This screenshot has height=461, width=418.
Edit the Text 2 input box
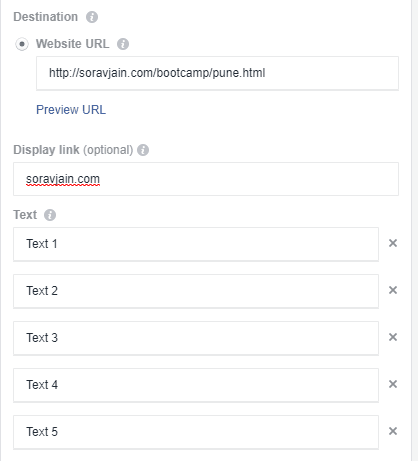click(196, 291)
